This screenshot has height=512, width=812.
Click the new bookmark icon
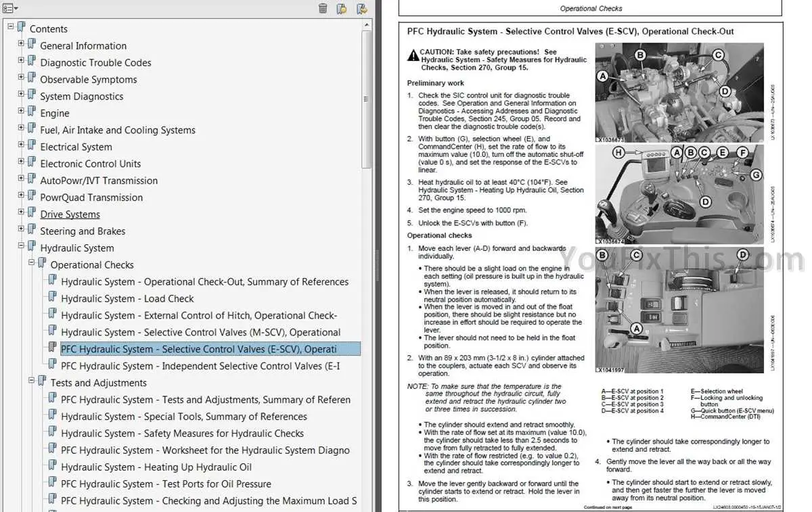coord(342,8)
